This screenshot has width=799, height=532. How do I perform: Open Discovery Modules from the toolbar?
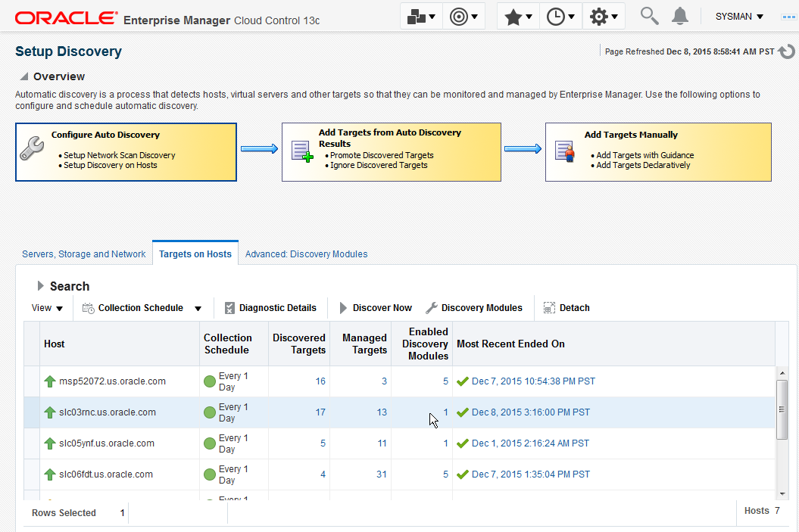(x=474, y=308)
